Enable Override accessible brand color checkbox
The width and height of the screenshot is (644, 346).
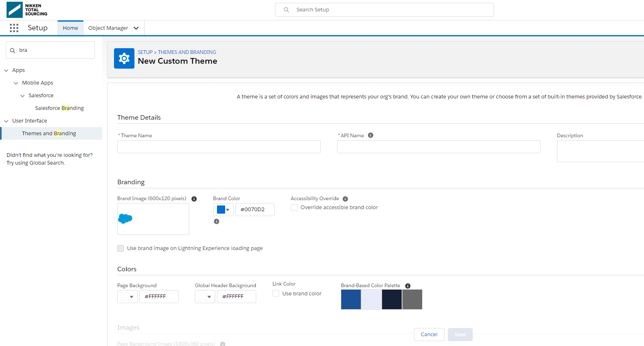[x=294, y=208]
